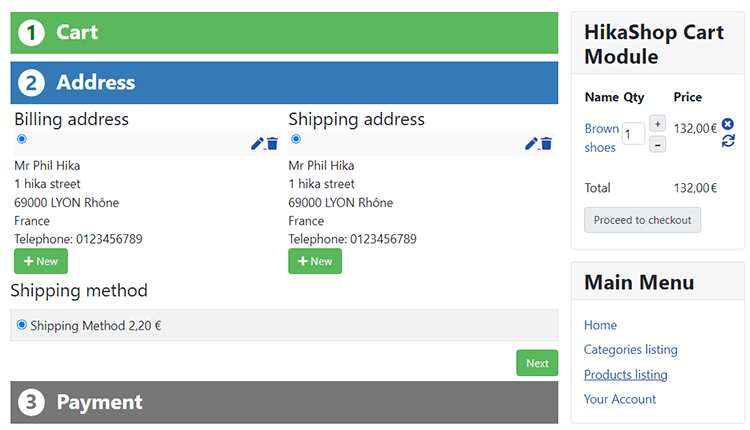Decrease Brown shoes quantity with minus button
Viewport: 750px width, 430px height.
(658, 144)
